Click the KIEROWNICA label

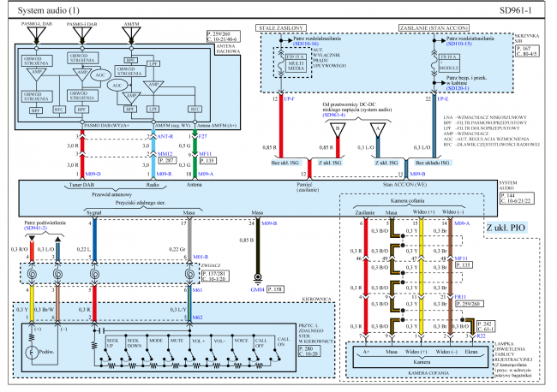click(x=316, y=299)
